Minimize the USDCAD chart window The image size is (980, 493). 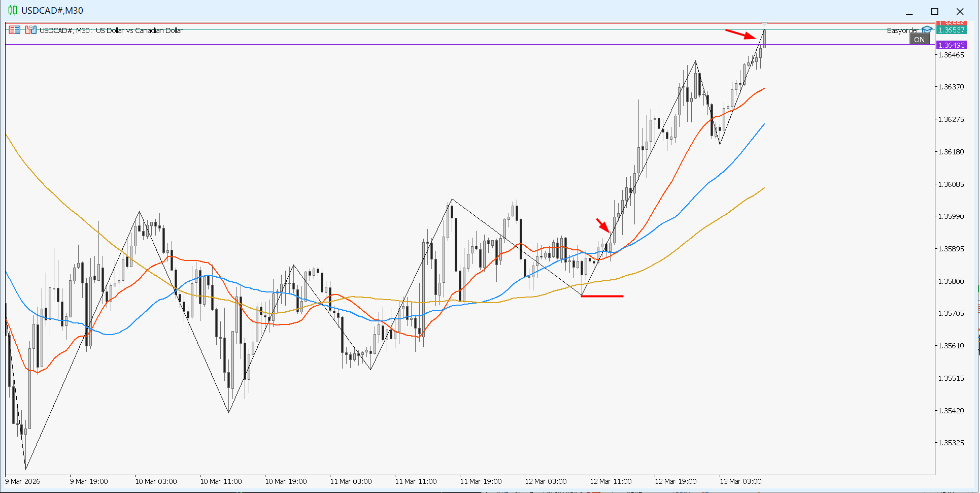tap(909, 11)
